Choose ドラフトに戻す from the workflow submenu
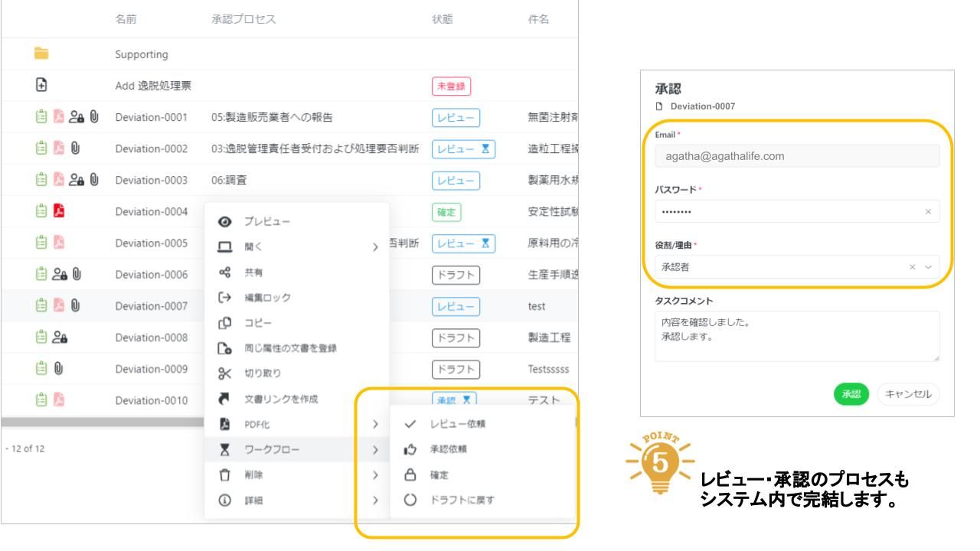The height and width of the screenshot is (551, 980). point(462,500)
